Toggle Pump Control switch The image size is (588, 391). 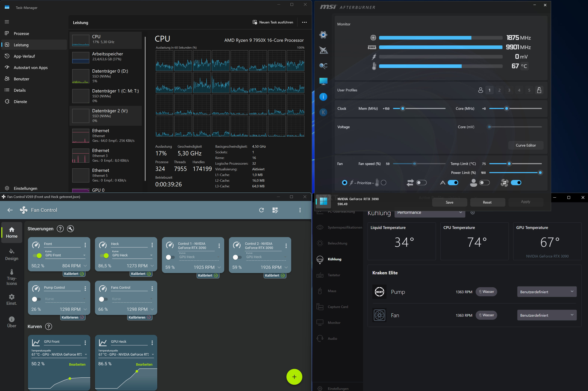pos(36,299)
